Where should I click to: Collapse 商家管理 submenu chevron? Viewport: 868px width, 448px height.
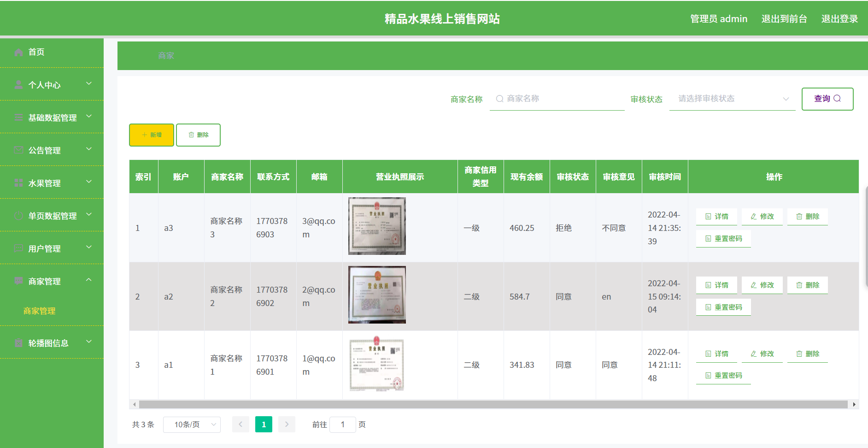click(89, 280)
